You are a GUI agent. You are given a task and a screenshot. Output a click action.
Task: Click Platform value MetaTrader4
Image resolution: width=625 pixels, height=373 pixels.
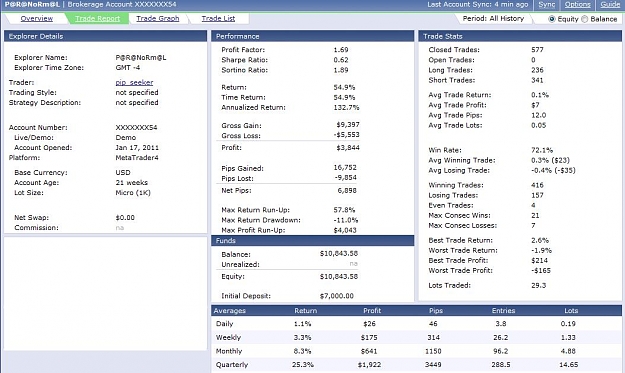coord(137,157)
